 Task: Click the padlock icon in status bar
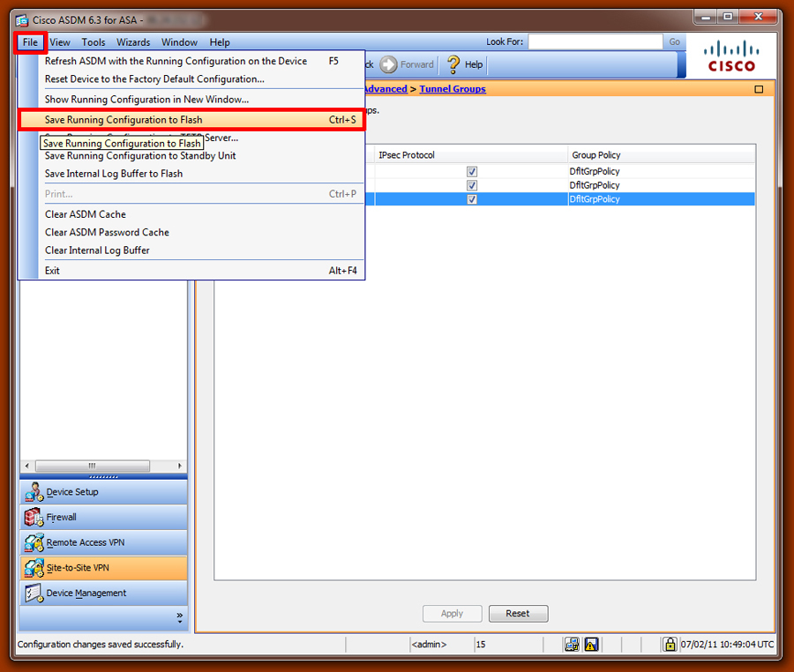(x=670, y=644)
